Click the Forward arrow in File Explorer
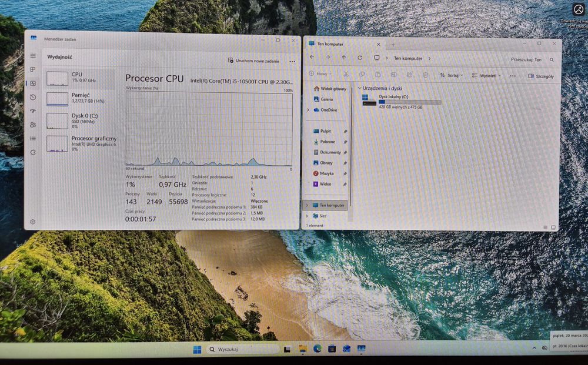 [x=328, y=58]
